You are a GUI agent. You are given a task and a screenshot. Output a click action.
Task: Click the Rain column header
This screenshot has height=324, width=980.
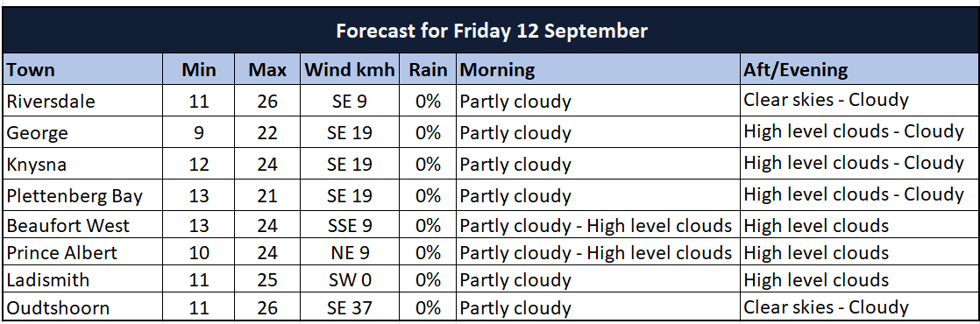pos(428,69)
